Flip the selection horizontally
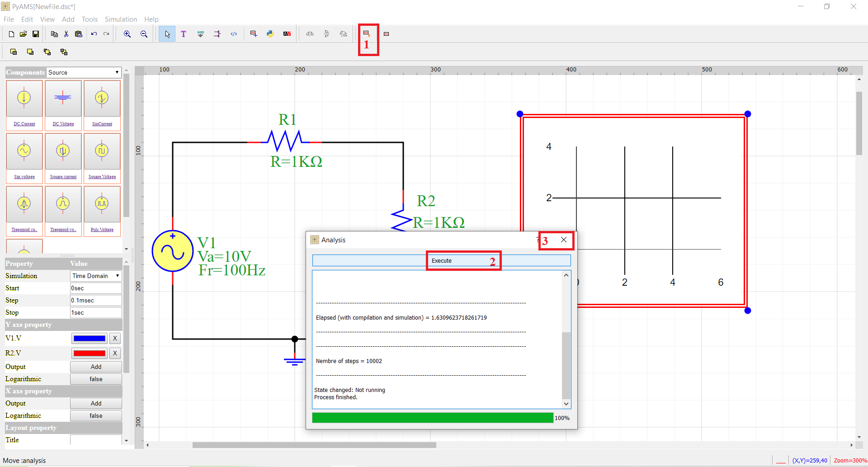Image resolution: width=868 pixels, height=467 pixels. (x=310, y=34)
